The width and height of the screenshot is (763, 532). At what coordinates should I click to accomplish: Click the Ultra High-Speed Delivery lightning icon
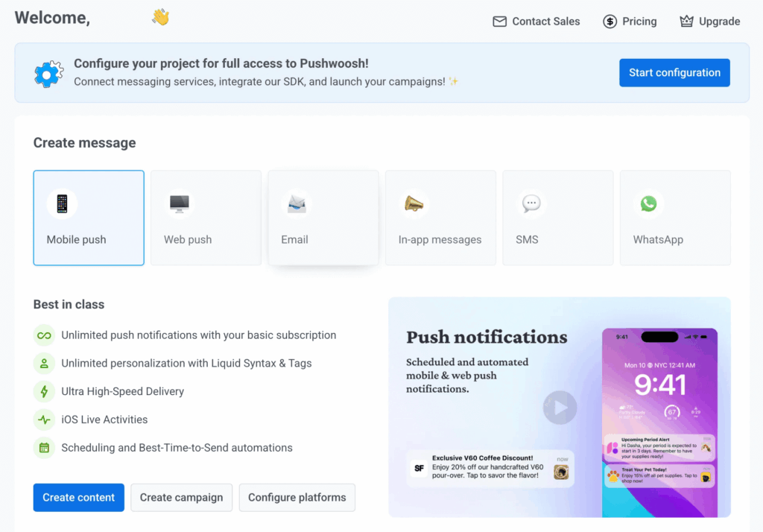point(44,391)
